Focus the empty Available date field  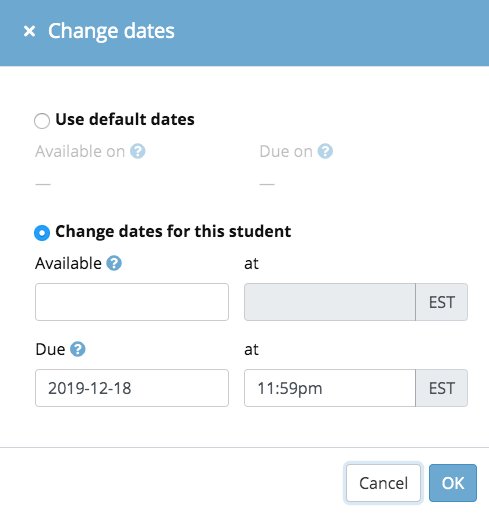[132, 302]
